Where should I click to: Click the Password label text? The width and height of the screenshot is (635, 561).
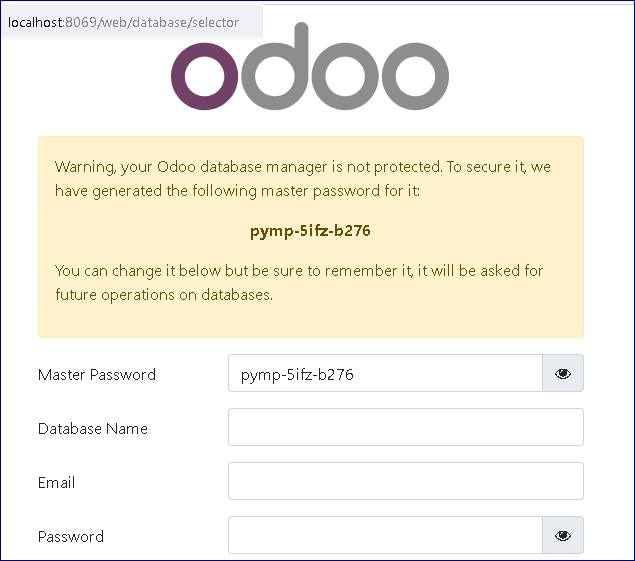pos(71,537)
